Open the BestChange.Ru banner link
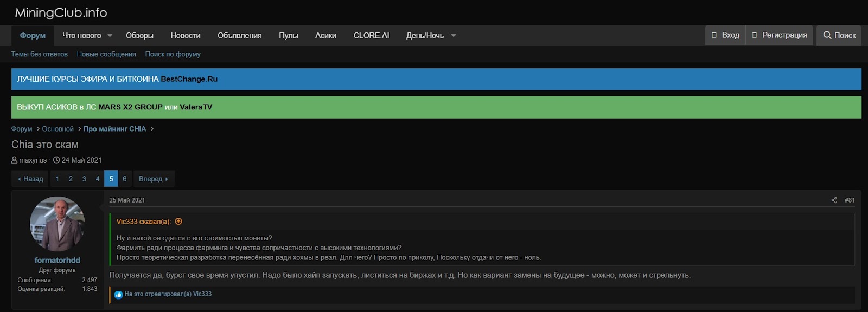The image size is (868, 312). (x=189, y=79)
